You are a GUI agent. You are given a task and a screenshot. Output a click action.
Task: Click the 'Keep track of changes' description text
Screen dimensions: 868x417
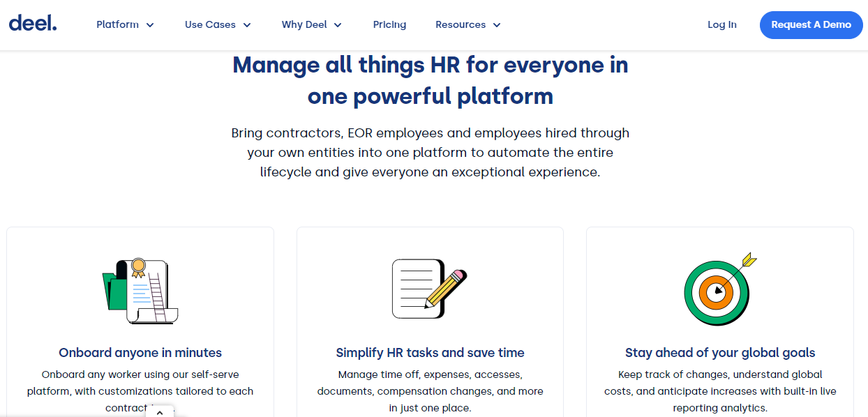coord(720,391)
